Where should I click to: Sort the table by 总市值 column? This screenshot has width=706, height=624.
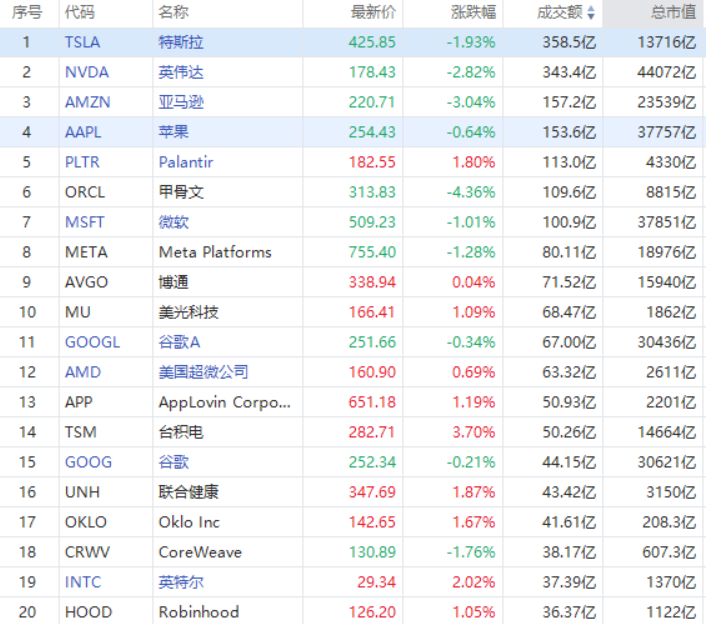pyautogui.click(x=673, y=13)
